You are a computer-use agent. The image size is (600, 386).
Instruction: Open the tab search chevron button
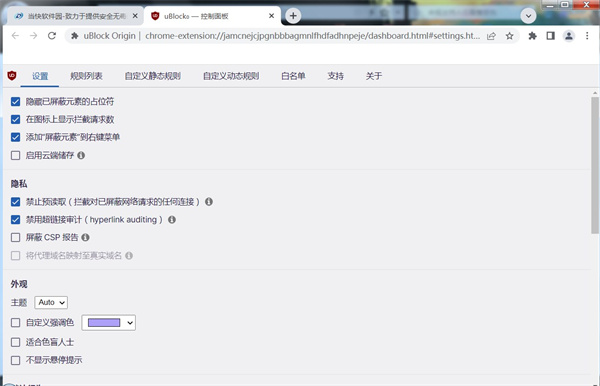click(x=528, y=16)
